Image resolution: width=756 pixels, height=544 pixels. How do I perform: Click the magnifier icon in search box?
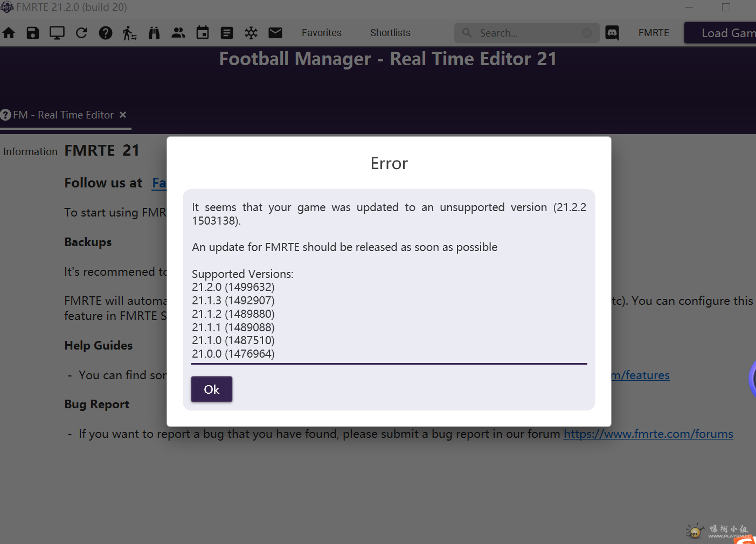(x=467, y=33)
